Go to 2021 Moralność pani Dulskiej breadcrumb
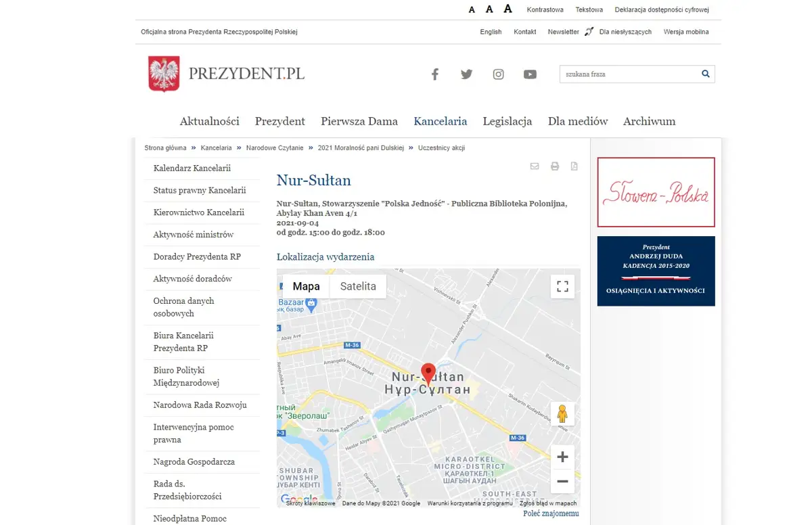812x525 pixels. click(x=361, y=147)
